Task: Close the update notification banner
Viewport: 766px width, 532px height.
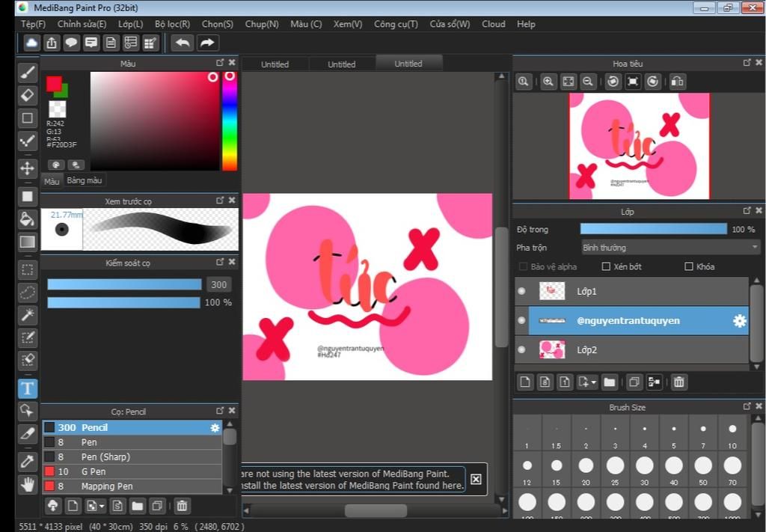Action: click(x=476, y=479)
